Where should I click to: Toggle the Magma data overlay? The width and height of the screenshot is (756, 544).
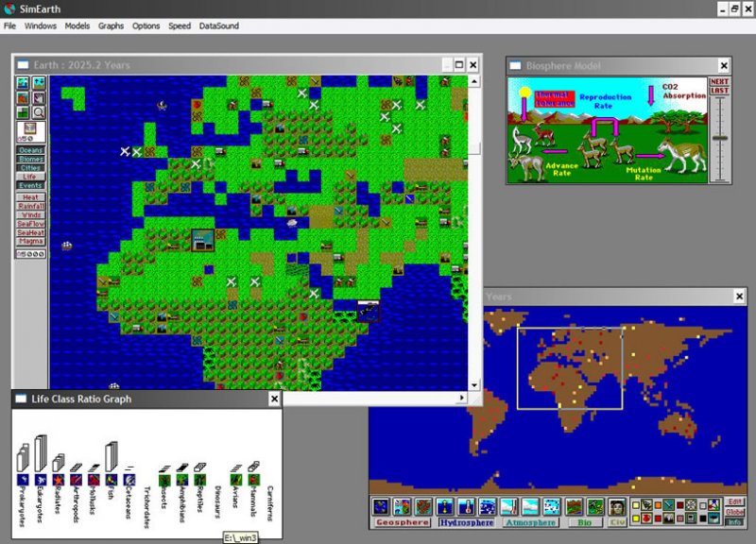31,242
